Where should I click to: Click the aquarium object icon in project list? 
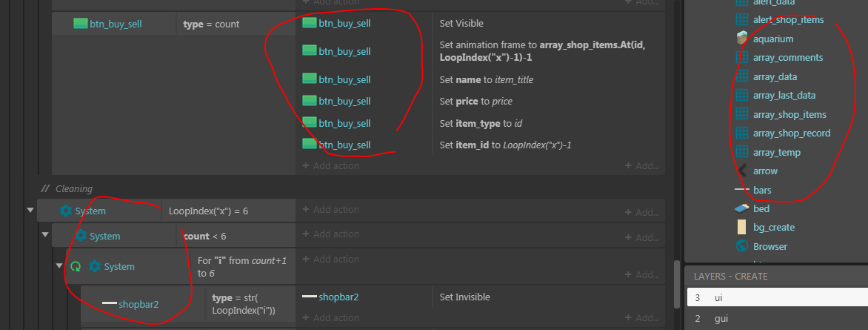click(742, 39)
